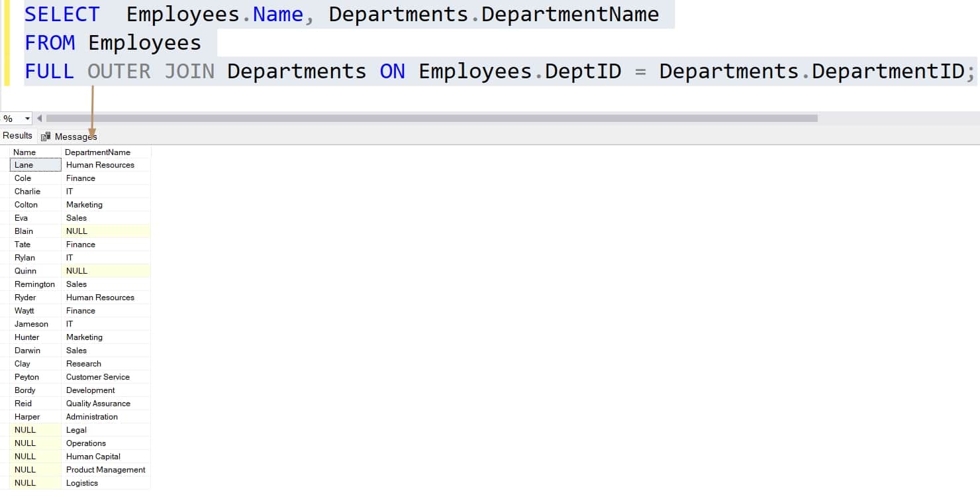980x497 pixels.
Task: Click the Logistics cell in the last row
Action: click(82, 482)
